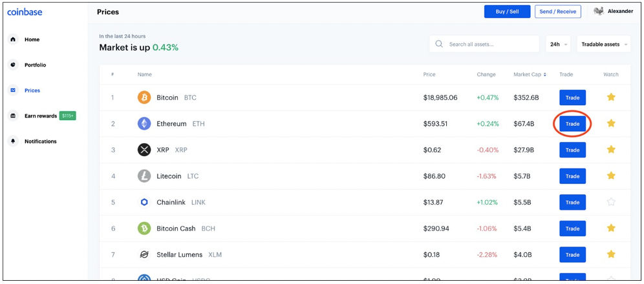The width and height of the screenshot is (644, 284).
Task: Click Trade button for XRP
Action: point(572,150)
